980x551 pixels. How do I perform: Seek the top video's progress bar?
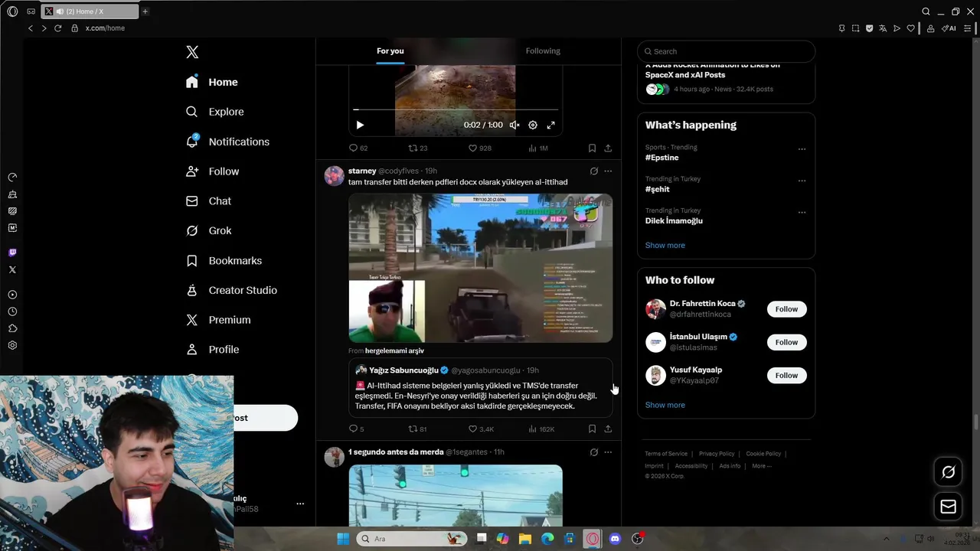tap(456, 110)
